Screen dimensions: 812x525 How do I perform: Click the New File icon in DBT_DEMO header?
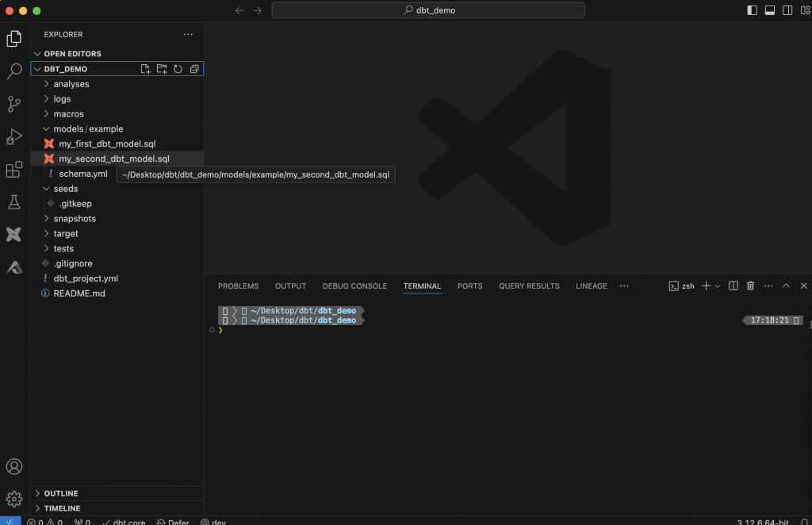(146, 69)
